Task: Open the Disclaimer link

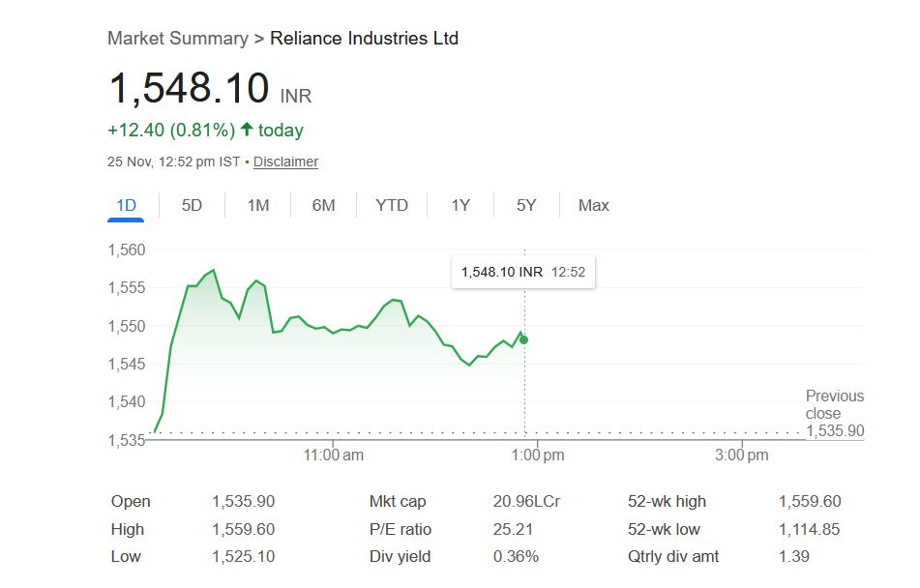Action: [x=285, y=162]
